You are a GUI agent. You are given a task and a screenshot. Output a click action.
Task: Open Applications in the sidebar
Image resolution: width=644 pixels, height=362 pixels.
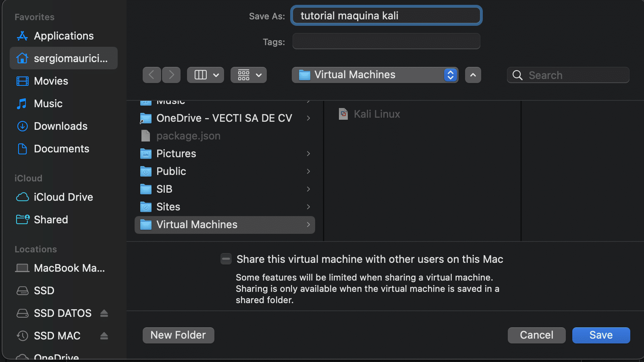coord(63,36)
